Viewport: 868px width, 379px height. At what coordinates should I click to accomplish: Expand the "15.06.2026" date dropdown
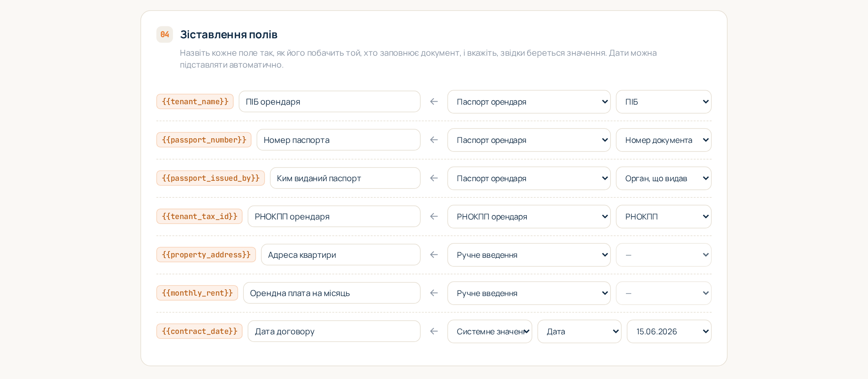click(x=669, y=331)
